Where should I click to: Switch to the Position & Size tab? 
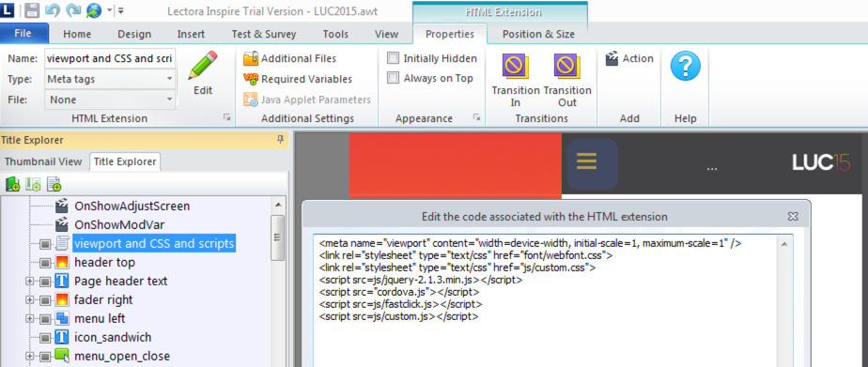[538, 35]
